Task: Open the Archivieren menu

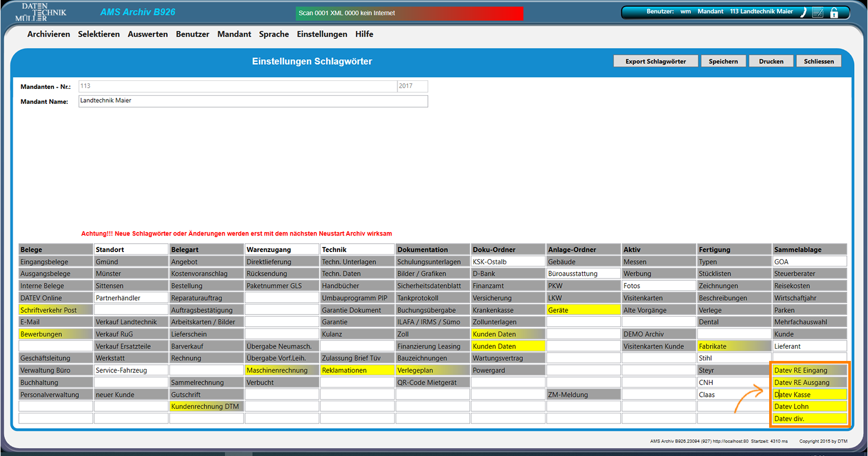Action: click(x=49, y=34)
